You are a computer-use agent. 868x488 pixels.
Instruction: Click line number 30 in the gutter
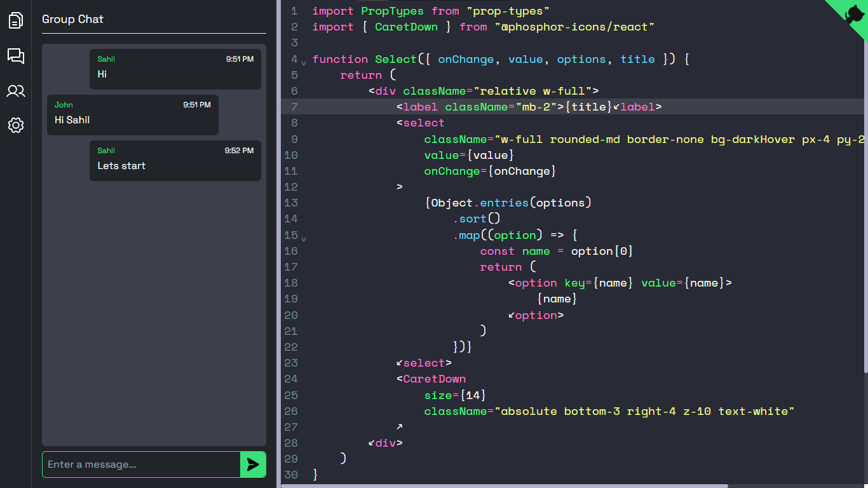[x=291, y=475]
